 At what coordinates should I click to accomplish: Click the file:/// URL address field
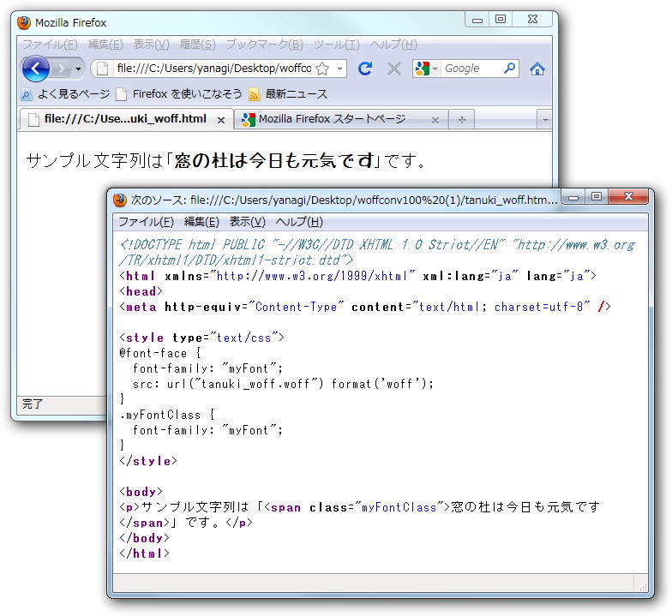point(214,69)
